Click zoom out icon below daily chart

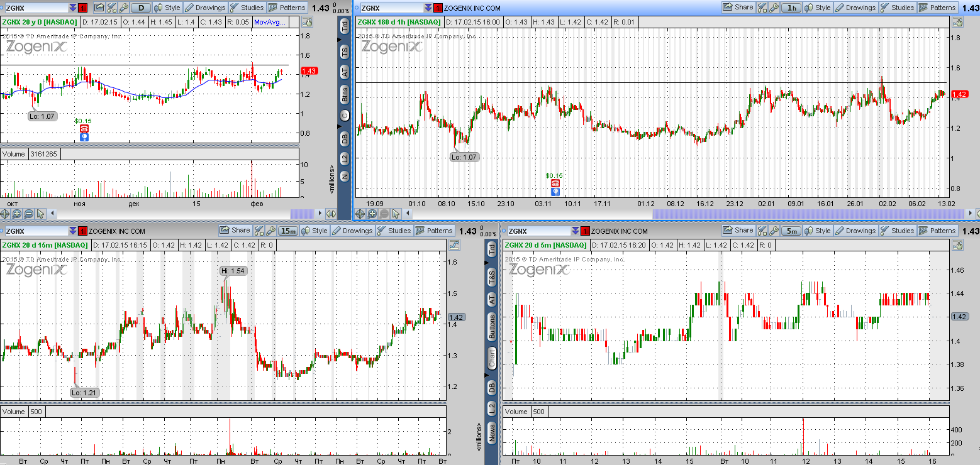(x=29, y=214)
